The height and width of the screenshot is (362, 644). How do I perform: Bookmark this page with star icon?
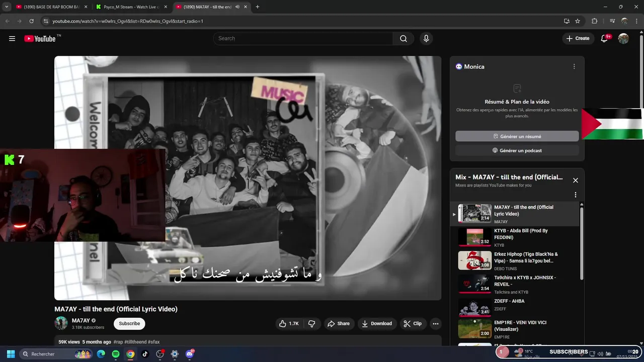point(578,21)
